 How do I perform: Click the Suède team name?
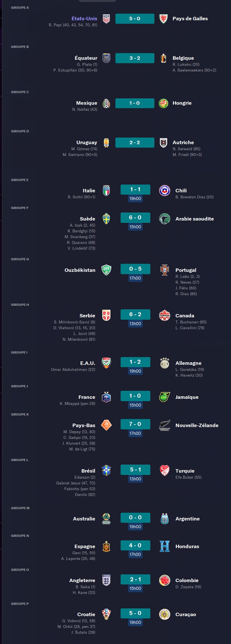click(x=87, y=219)
